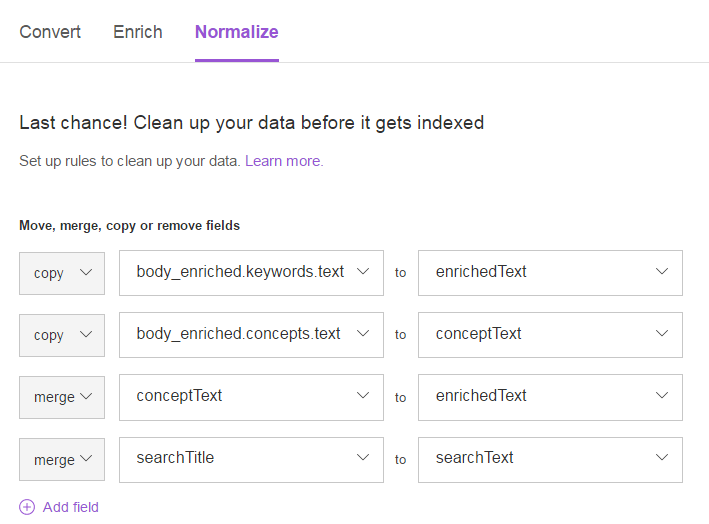709x524 pixels.
Task: Open the body_enriched.concepts.text source field dropdown
Action: tap(251, 334)
